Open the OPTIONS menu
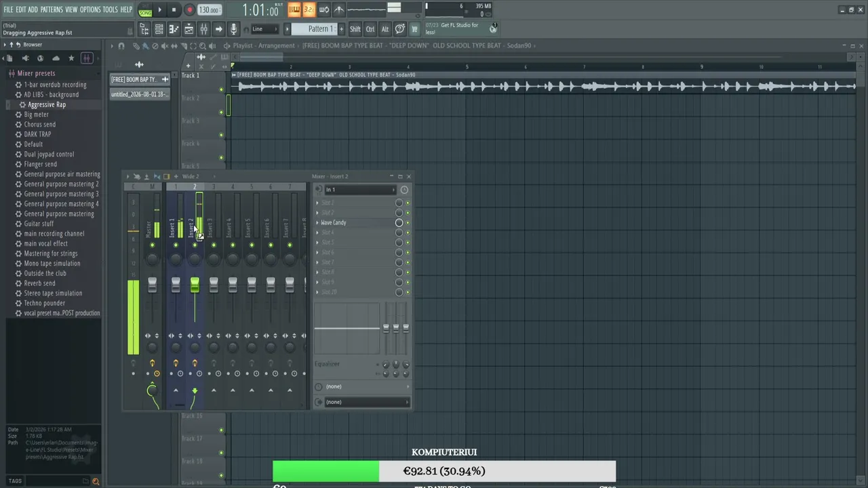The width and height of the screenshot is (868, 488). (x=90, y=9)
